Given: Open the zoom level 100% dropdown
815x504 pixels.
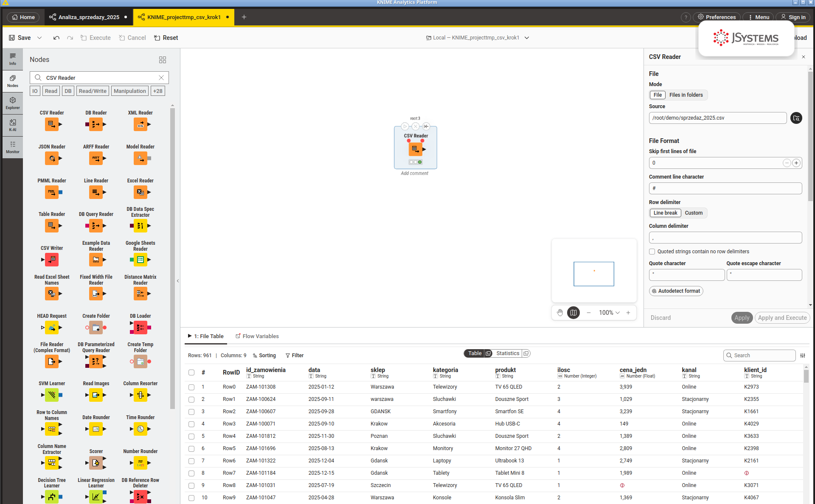Looking at the screenshot, I should click(609, 313).
